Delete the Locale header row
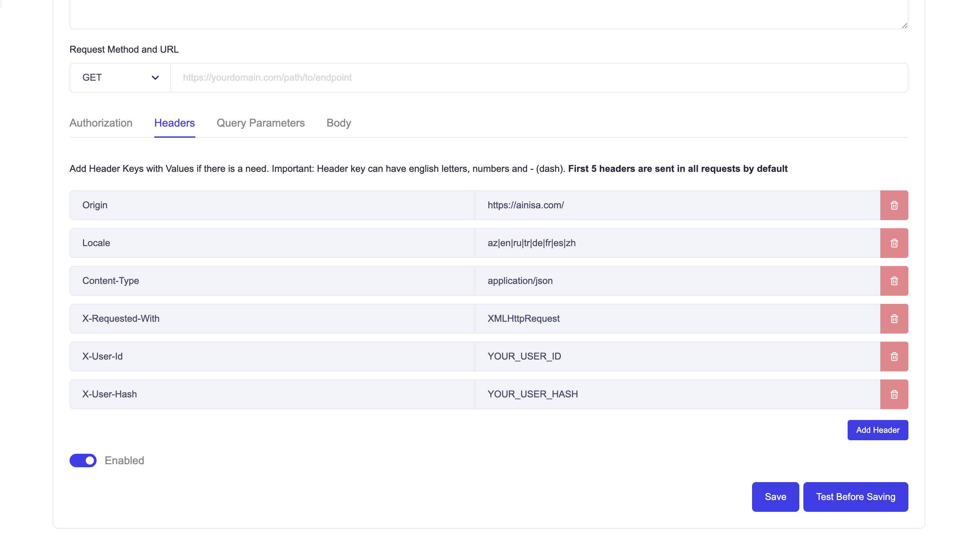This screenshot has height=553, width=980. point(894,243)
